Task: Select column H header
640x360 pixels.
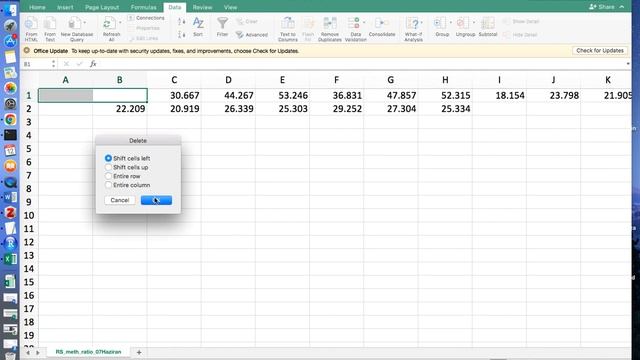Action: [445, 80]
